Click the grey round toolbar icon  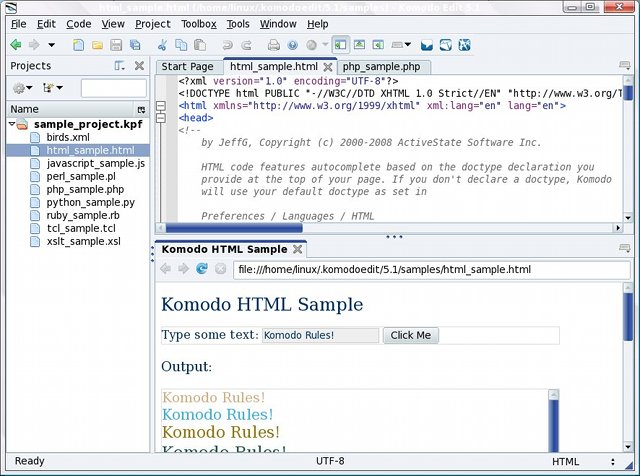pyautogui.click(x=311, y=45)
